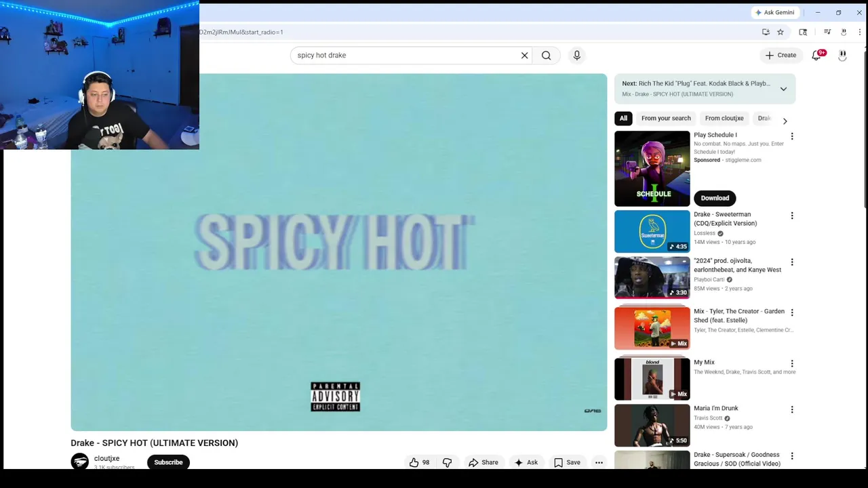The image size is (868, 488).
Task: Open Chrome media controls icon
Action: click(x=827, y=32)
